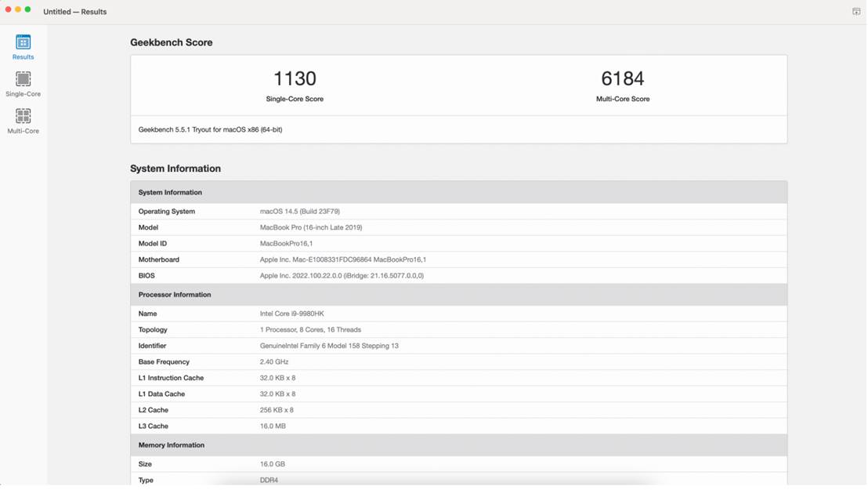
Task: Click the memory 'Type' row label
Action: pyautogui.click(x=146, y=480)
